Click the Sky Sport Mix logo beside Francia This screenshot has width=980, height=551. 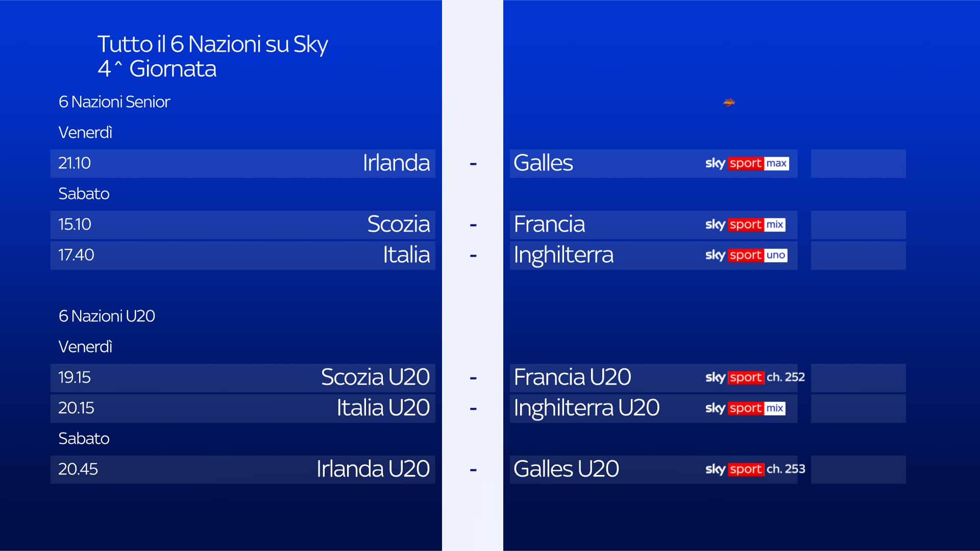point(745,224)
